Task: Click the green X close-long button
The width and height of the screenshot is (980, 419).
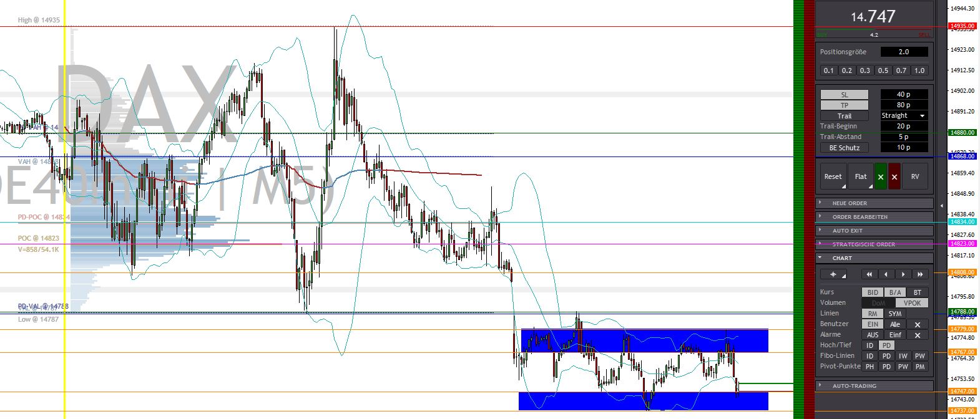Action: (x=881, y=176)
